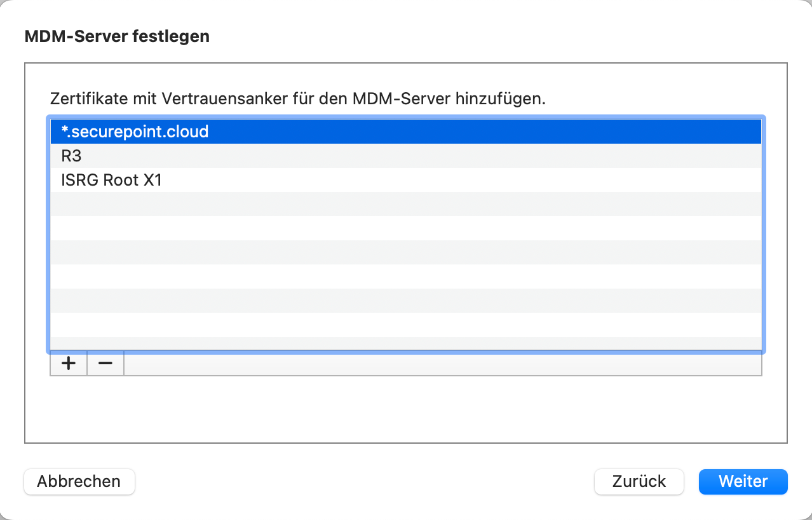
Task: Click the "MDM-Server festlegen" heading
Action: (x=117, y=36)
